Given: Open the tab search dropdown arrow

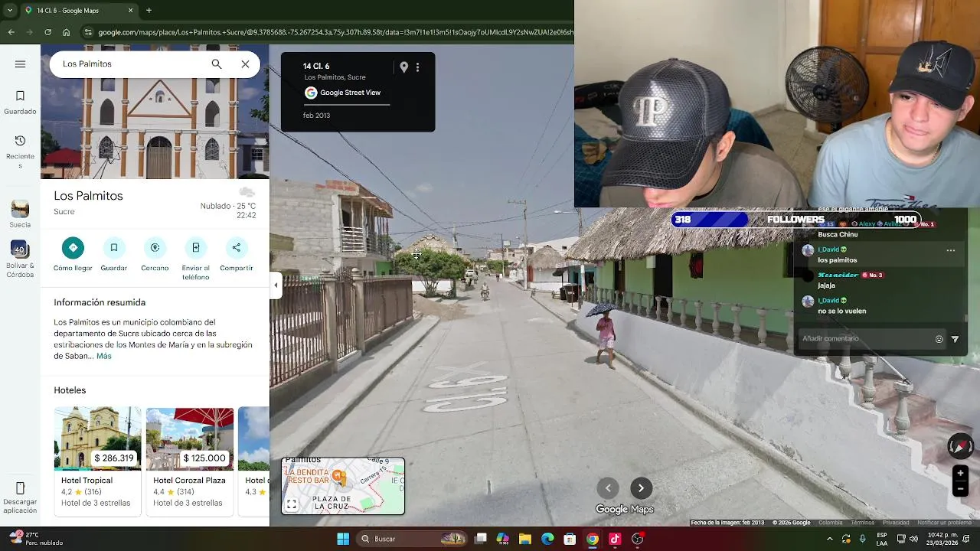Looking at the screenshot, I should [9, 11].
